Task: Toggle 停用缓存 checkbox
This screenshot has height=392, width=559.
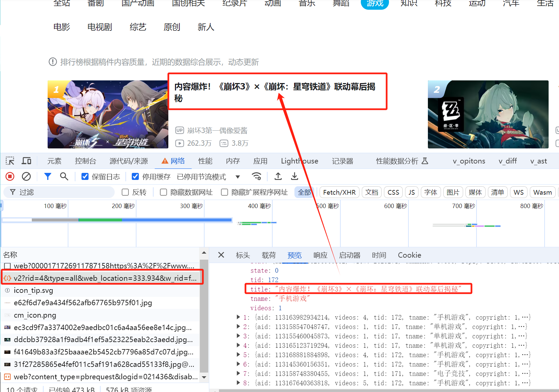Action: pos(135,177)
